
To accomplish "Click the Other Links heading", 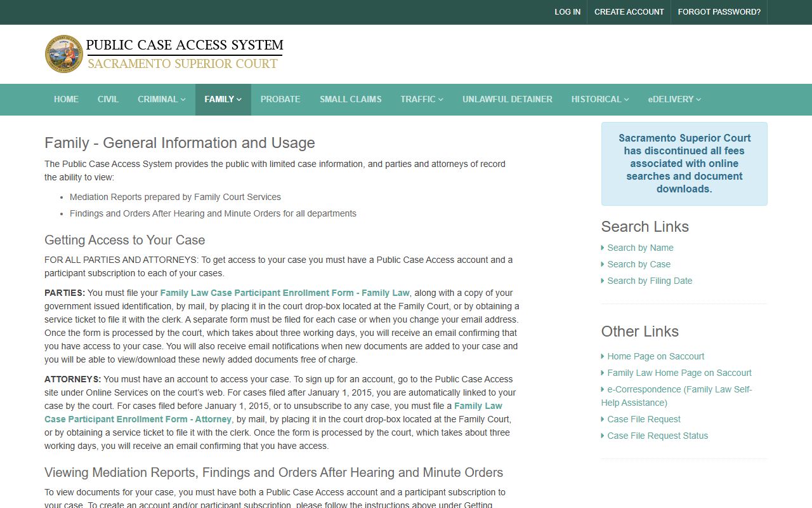I will tap(640, 331).
